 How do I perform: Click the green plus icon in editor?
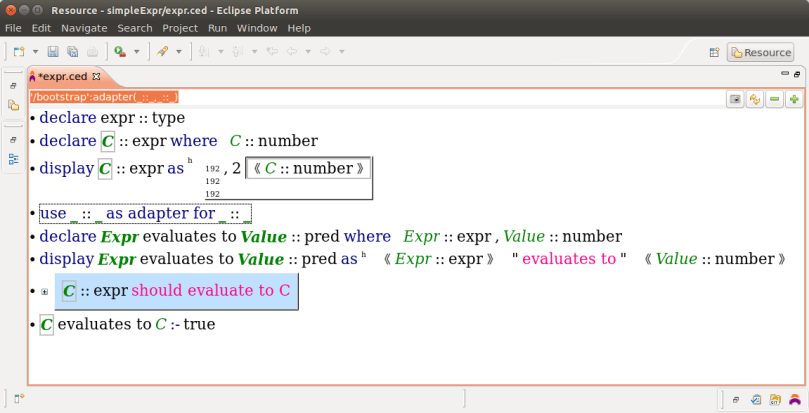click(x=793, y=99)
